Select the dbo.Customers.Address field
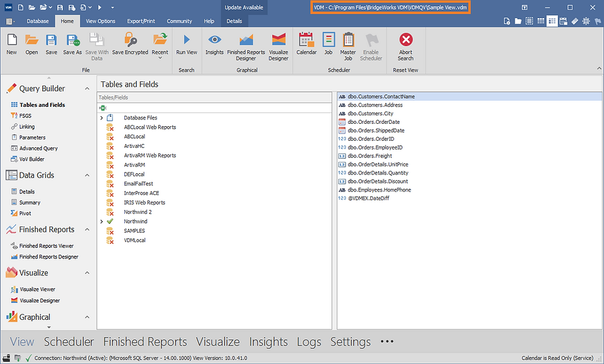Image resolution: width=604 pixels, height=364 pixels. click(x=375, y=104)
